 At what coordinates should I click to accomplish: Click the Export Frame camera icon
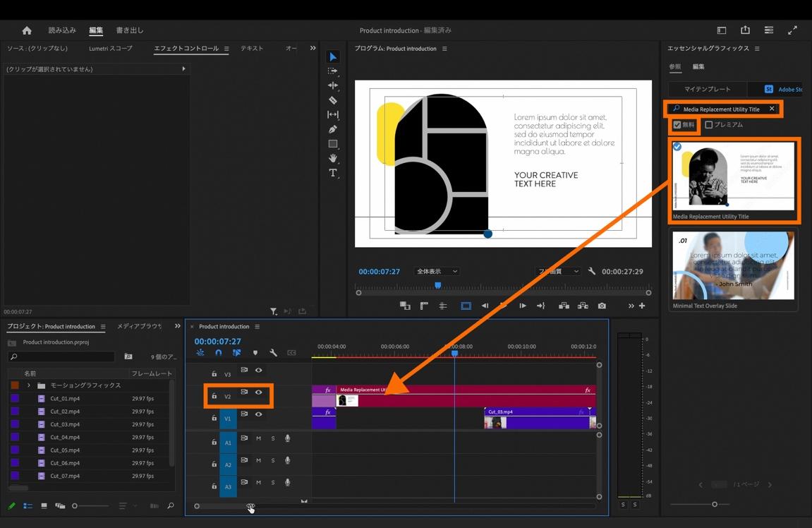(602, 306)
